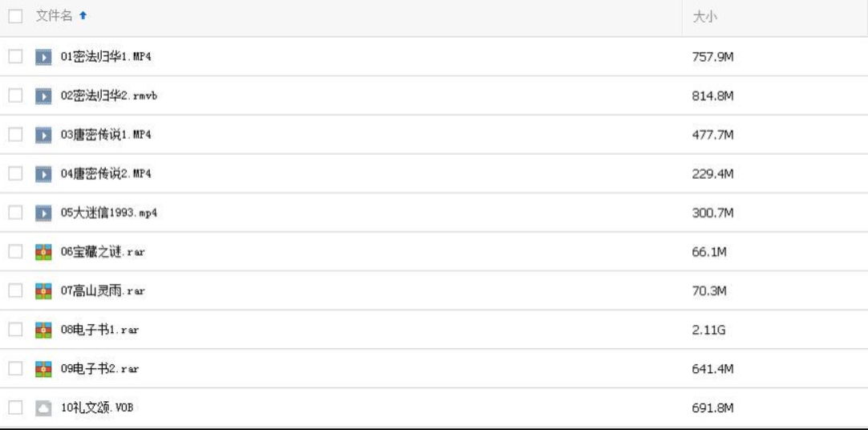
Task: Click archive icon for 09电子书2.rar
Action: tap(42, 369)
